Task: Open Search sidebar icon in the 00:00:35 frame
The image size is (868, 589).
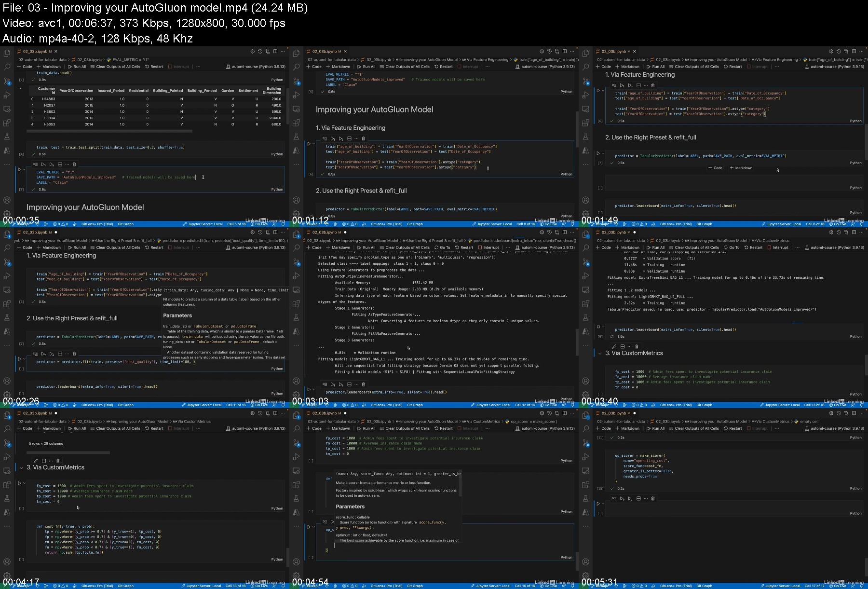Action: (7, 67)
